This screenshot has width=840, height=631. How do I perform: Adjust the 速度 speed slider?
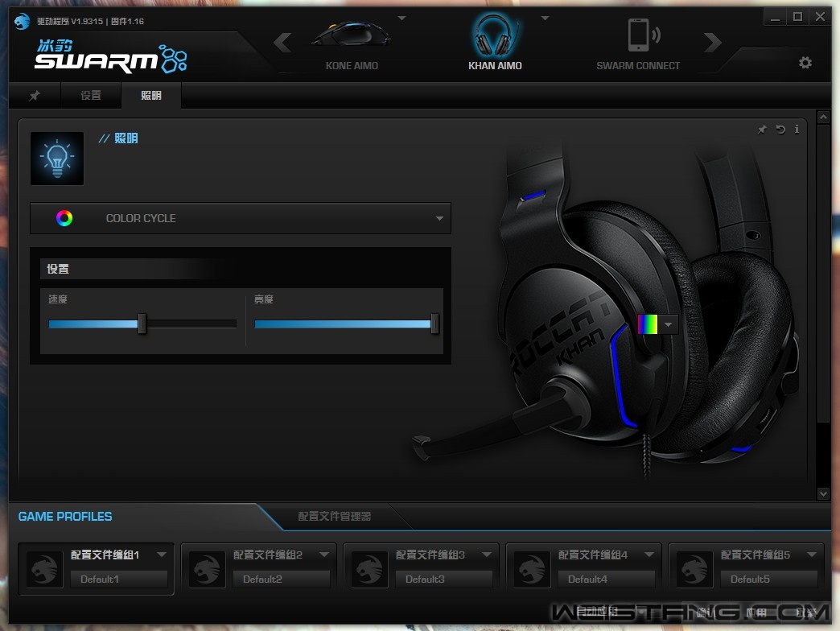pyautogui.click(x=142, y=324)
